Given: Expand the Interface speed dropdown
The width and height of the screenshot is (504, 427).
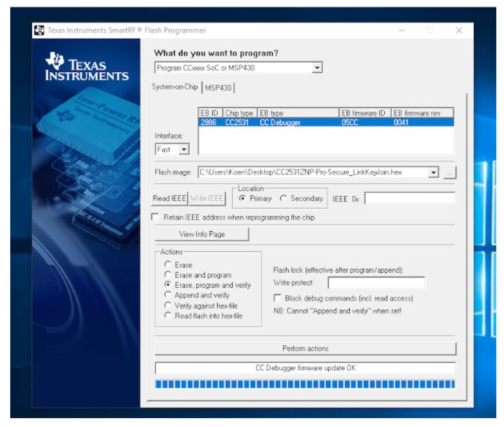Looking at the screenshot, I should pyautogui.click(x=184, y=149).
